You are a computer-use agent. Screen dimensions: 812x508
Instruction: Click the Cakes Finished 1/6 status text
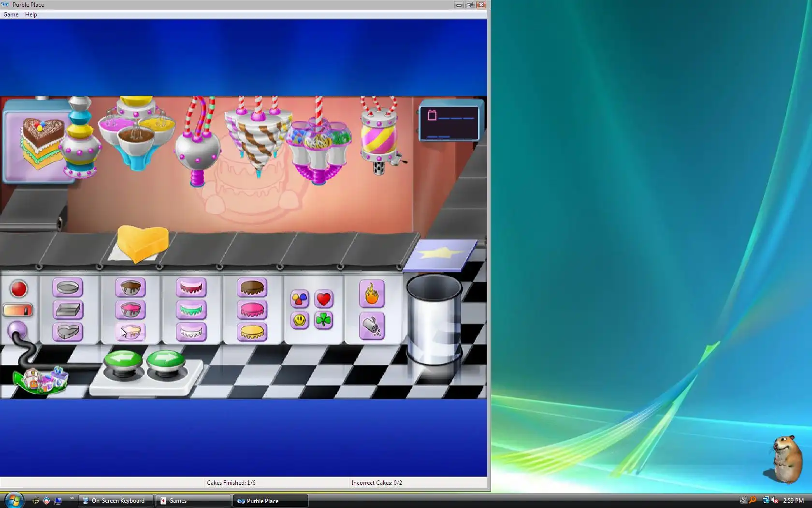click(x=231, y=483)
